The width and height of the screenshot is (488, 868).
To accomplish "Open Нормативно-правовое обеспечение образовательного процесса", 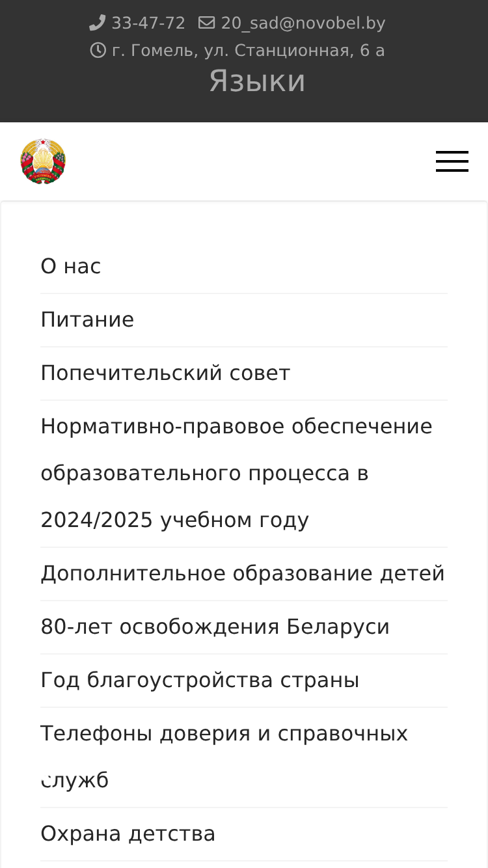I will click(244, 474).
